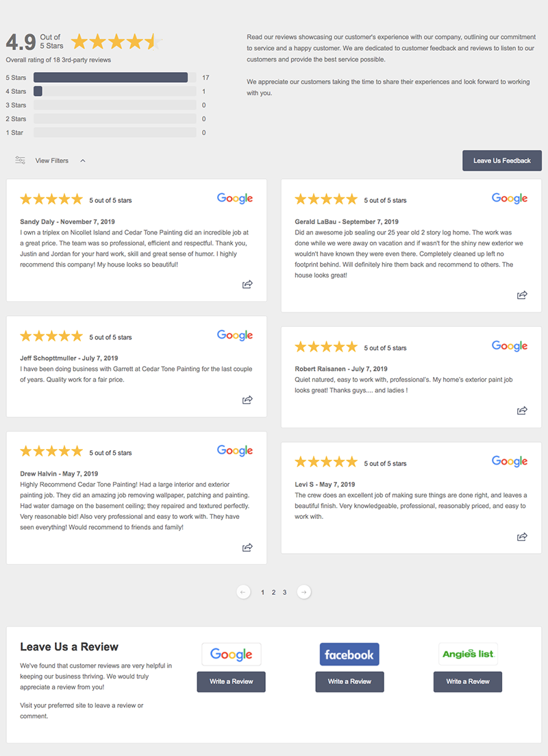This screenshot has height=756, width=548.
Task: Write a Review on Angie's List
Action: click(467, 681)
